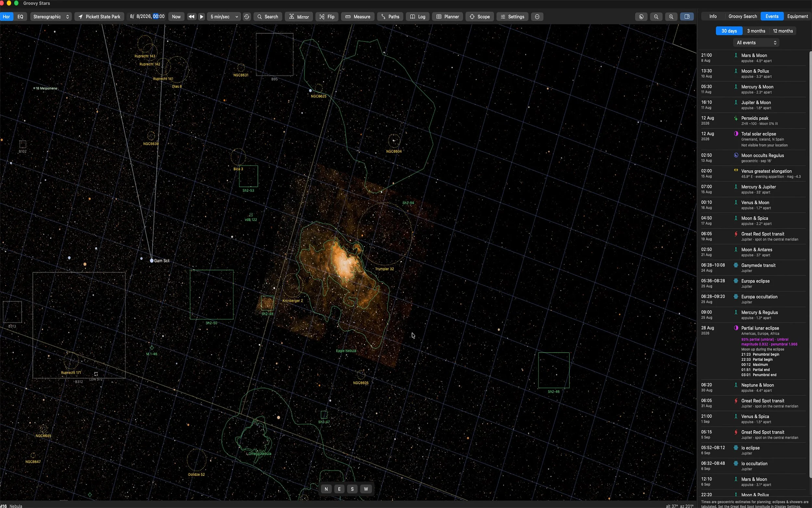Click the Great Red Spot icon on 19 Aug
812x508 pixels.
click(x=736, y=234)
